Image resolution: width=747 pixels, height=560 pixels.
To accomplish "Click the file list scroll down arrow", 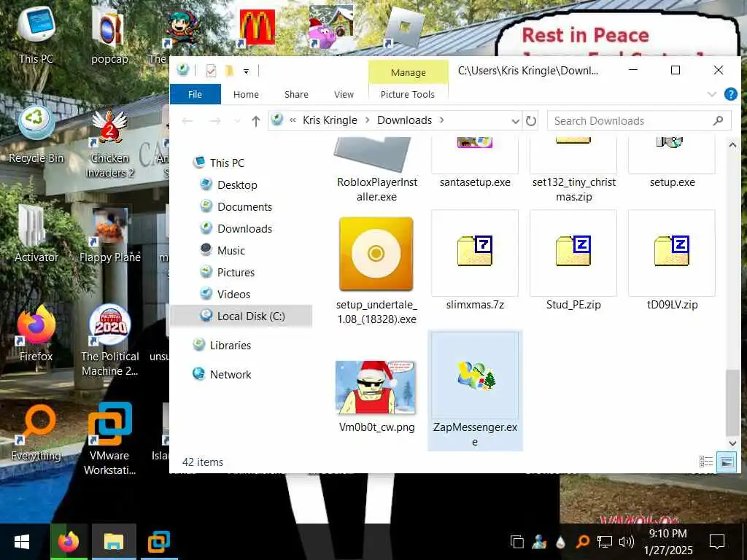I will pyautogui.click(x=732, y=443).
